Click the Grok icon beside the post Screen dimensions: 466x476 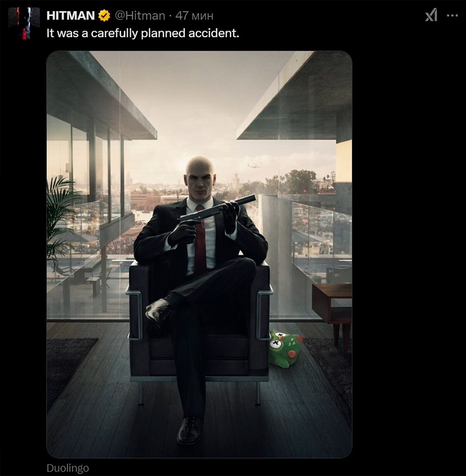tap(431, 16)
